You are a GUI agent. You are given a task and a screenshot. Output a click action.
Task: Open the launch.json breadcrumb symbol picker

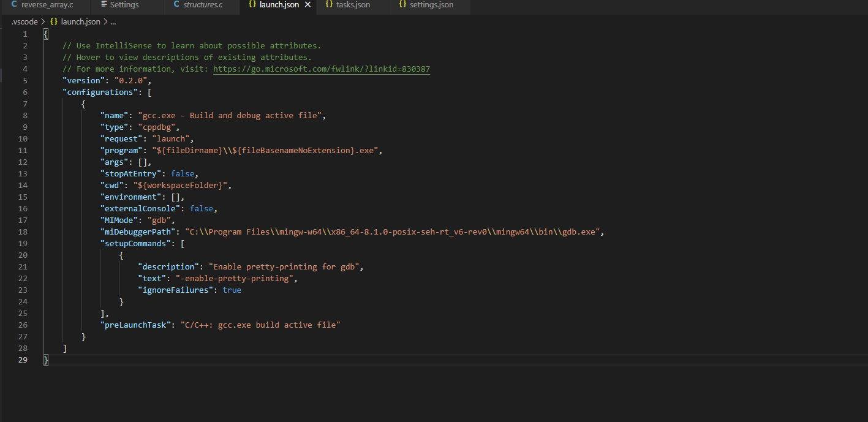[80, 21]
